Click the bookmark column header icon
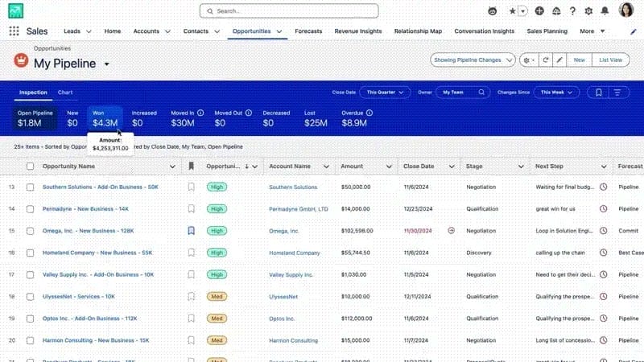Viewport: 644px width, 362px height. pos(191,167)
